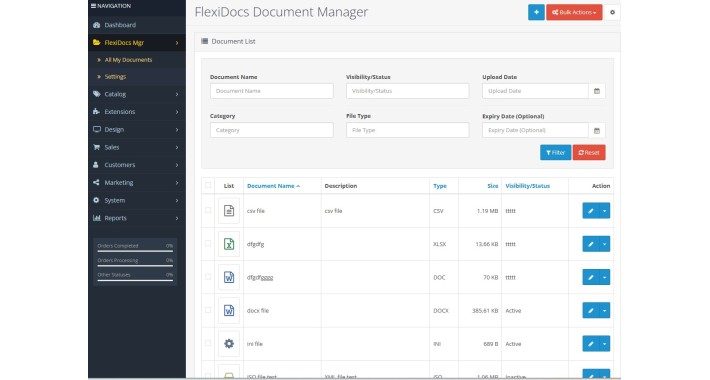Viewport: 710px width, 380px height.
Task: Click the blue Filter button
Action: 556,153
